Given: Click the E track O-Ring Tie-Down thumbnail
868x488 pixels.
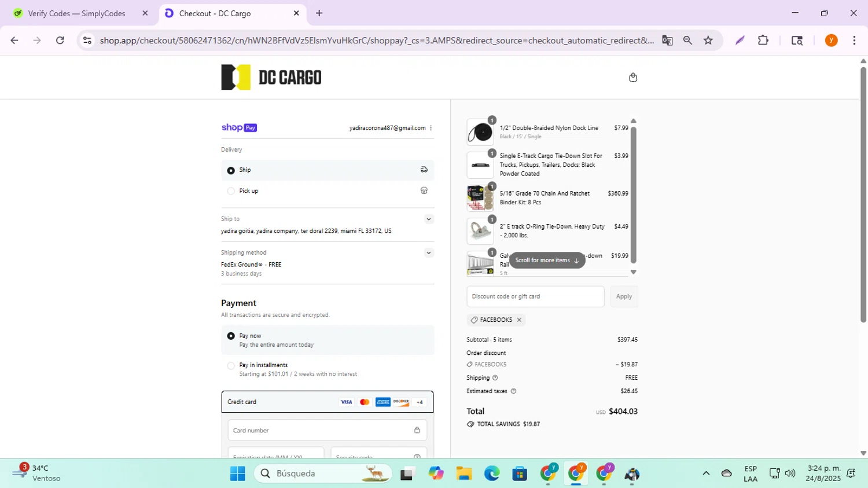Looking at the screenshot, I should click(x=480, y=231).
